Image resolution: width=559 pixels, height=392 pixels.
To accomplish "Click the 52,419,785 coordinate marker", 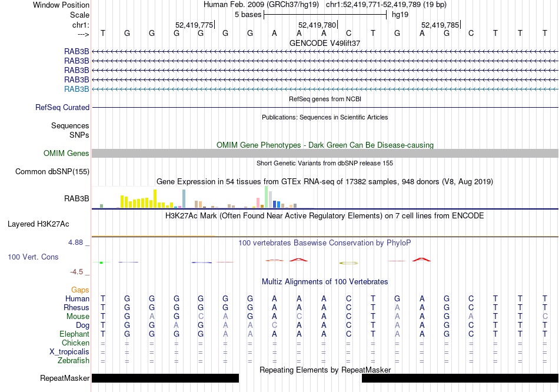I will pos(441,25).
